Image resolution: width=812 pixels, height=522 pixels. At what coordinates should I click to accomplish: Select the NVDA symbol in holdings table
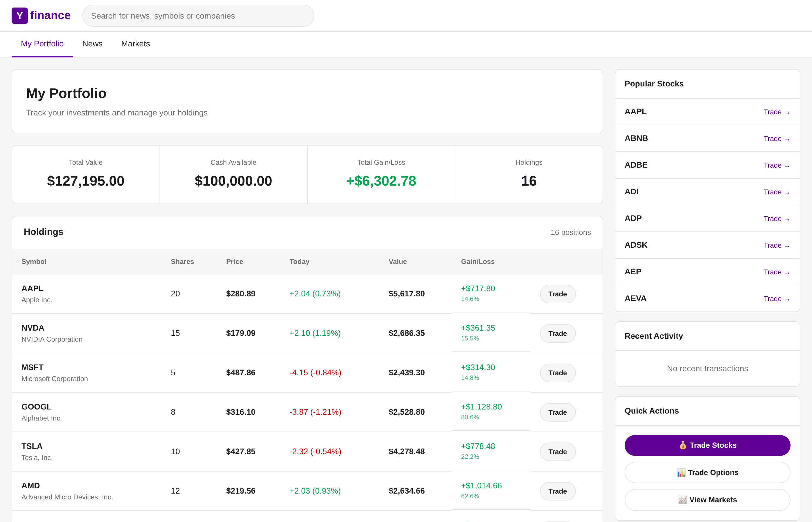pyautogui.click(x=33, y=328)
